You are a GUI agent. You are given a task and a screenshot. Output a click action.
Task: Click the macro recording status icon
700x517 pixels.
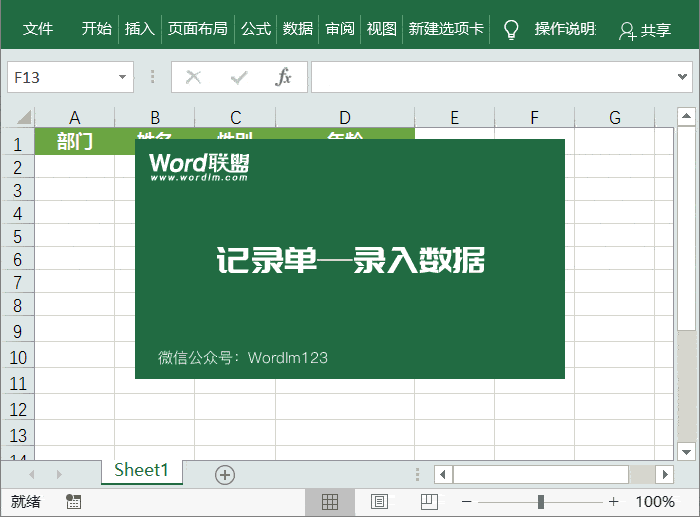click(73, 501)
